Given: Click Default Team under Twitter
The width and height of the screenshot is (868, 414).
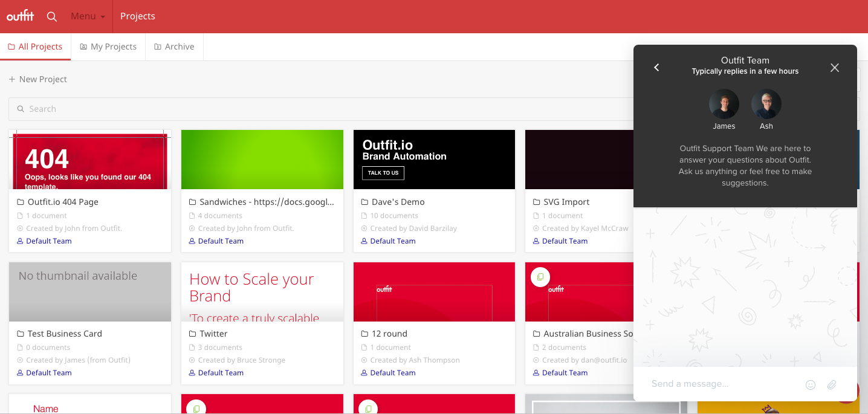Looking at the screenshot, I should click(221, 373).
